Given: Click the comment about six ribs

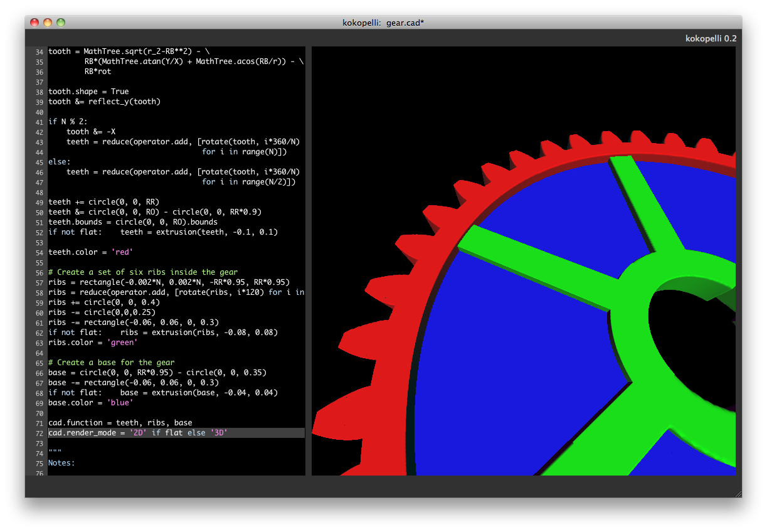Looking at the screenshot, I should (142, 272).
